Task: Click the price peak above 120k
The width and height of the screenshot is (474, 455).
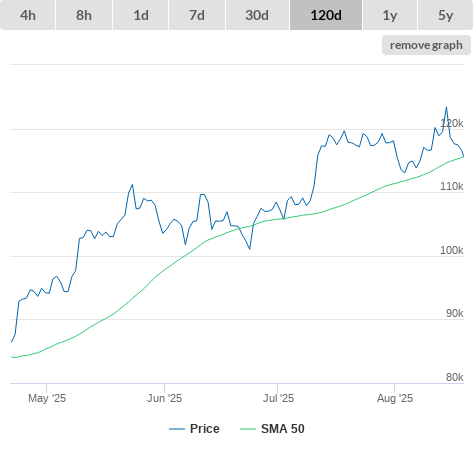Action: click(x=446, y=107)
